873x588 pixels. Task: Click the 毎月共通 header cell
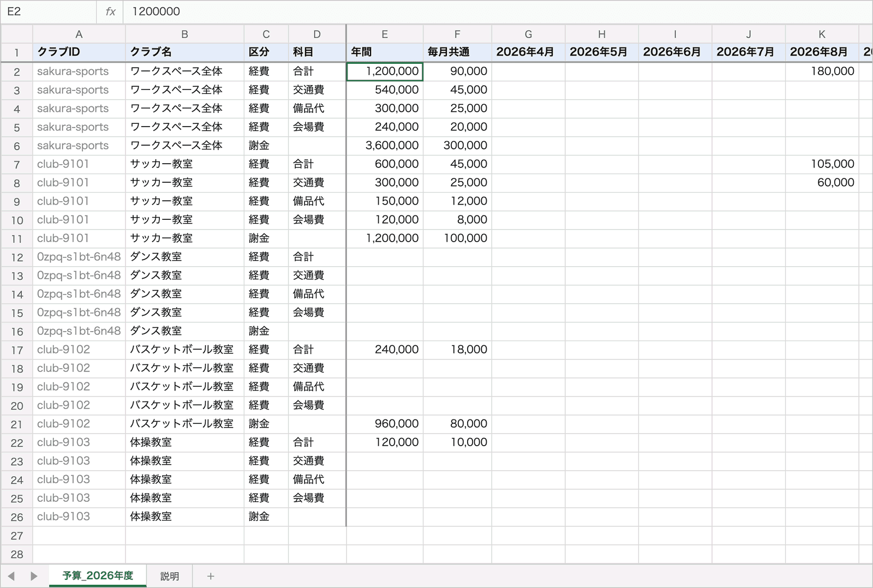(457, 52)
